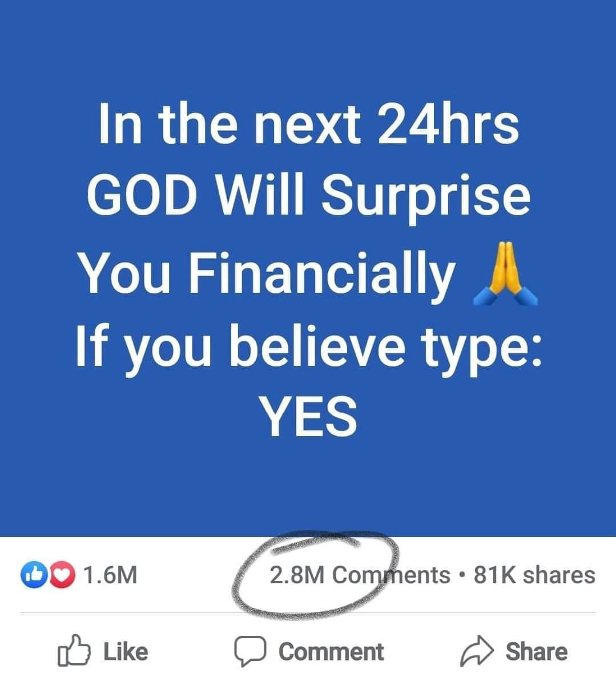Click the arrow Share icon
The image size is (616, 682).
click(x=477, y=651)
